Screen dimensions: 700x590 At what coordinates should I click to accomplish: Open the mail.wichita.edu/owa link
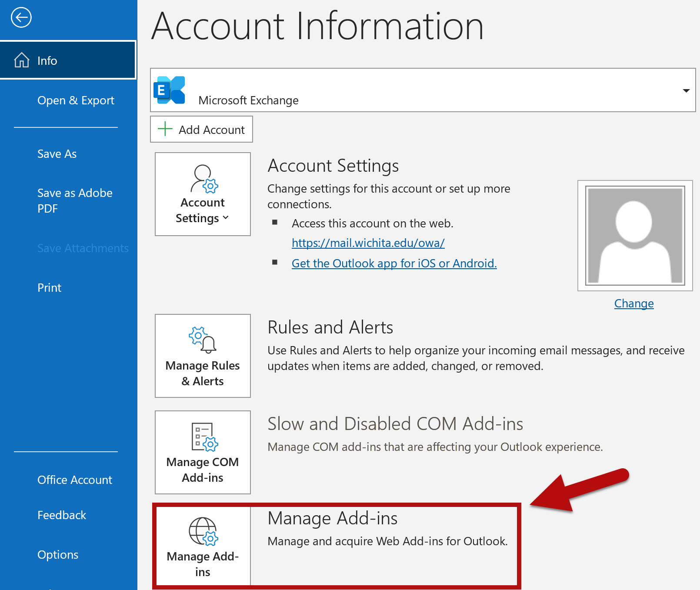[x=368, y=243]
